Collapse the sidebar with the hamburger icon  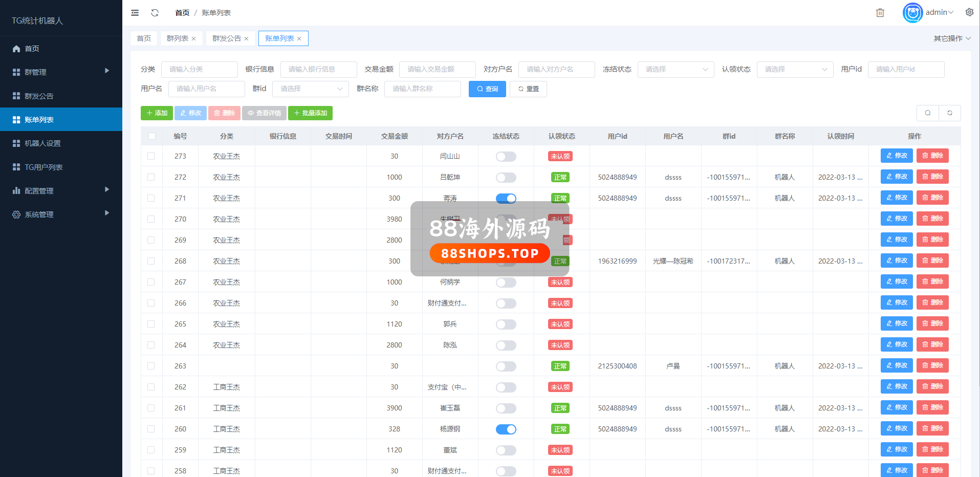[135, 13]
